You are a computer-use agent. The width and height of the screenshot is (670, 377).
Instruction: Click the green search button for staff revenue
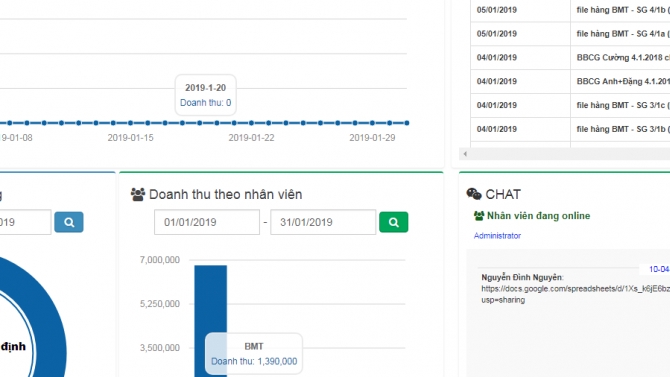click(x=394, y=222)
